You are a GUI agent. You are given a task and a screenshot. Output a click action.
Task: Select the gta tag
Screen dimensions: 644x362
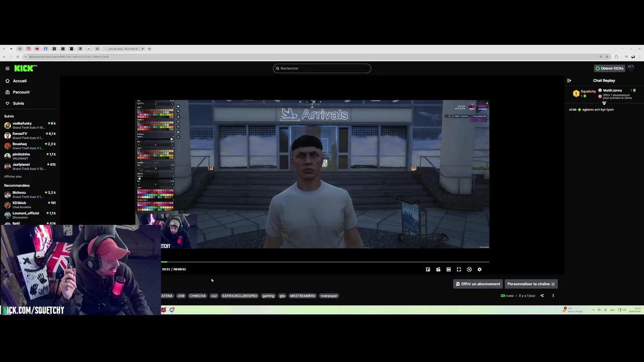point(282,296)
